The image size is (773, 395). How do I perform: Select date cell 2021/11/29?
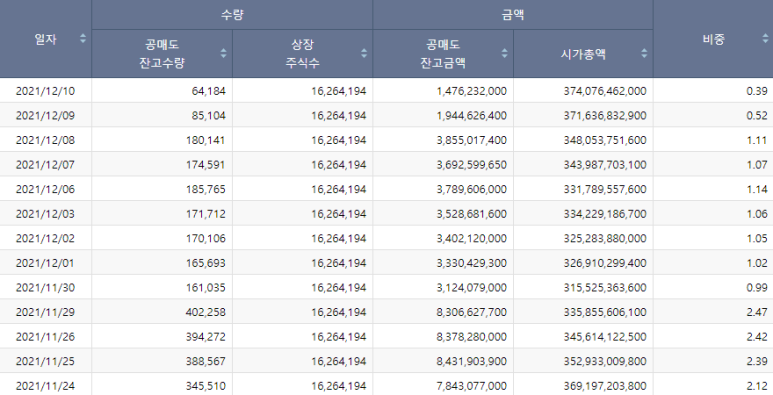[x=45, y=312]
